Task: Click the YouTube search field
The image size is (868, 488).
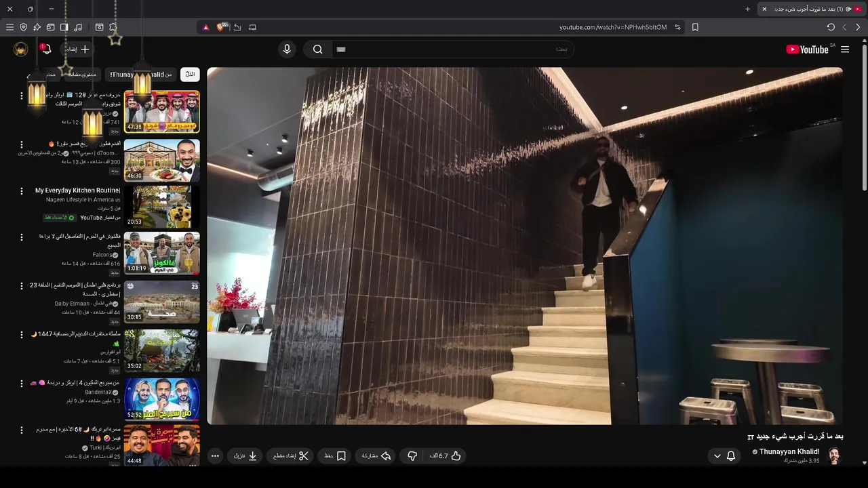Action: pos(453,49)
